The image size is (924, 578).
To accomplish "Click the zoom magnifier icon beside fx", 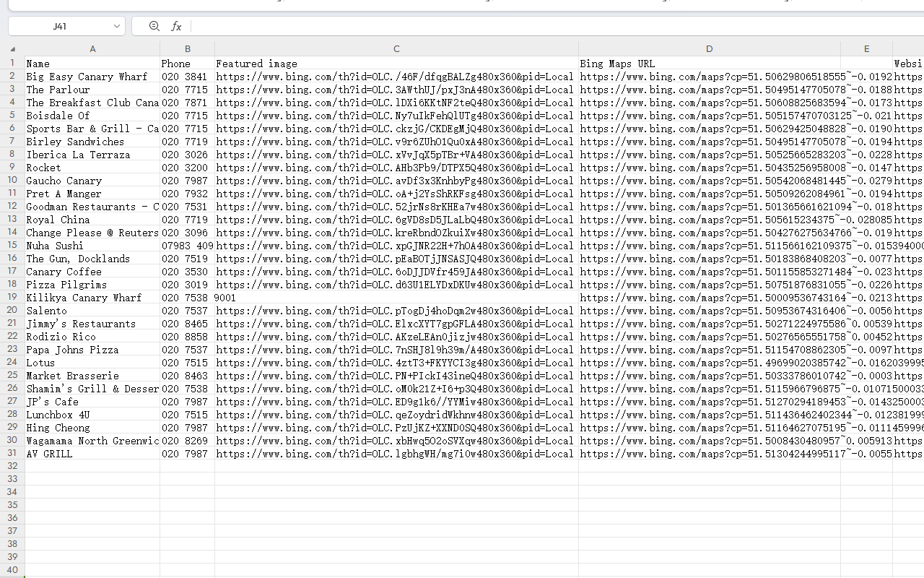I will [x=154, y=26].
